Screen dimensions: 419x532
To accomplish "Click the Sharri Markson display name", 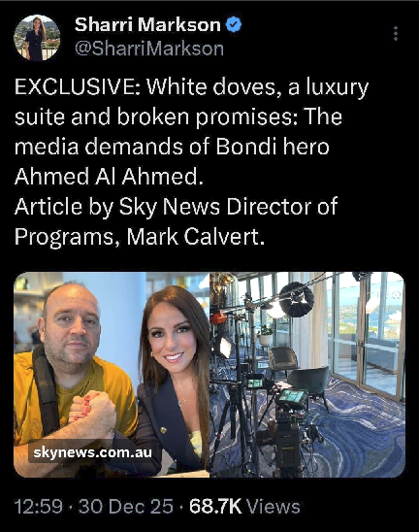I will click(x=147, y=25).
